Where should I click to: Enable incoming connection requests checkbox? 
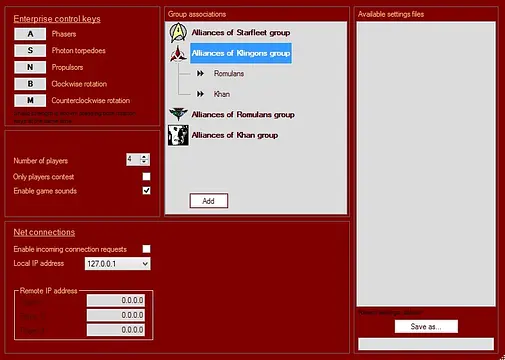[146, 249]
